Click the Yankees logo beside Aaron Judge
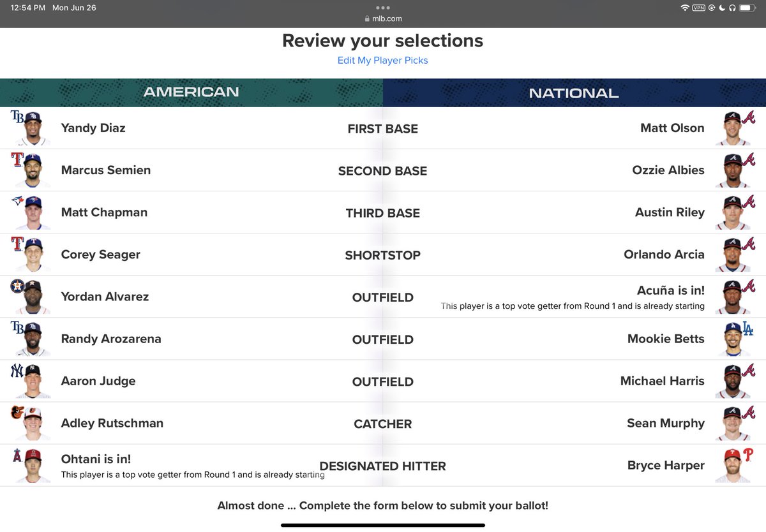The width and height of the screenshot is (766, 532). (17, 371)
